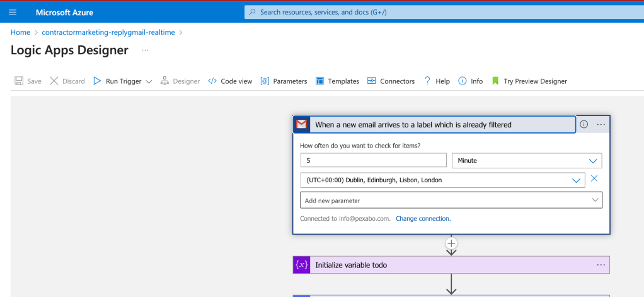Click the Code view brackets icon
The height and width of the screenshot is (297, 644).
(x=212, y=81)
